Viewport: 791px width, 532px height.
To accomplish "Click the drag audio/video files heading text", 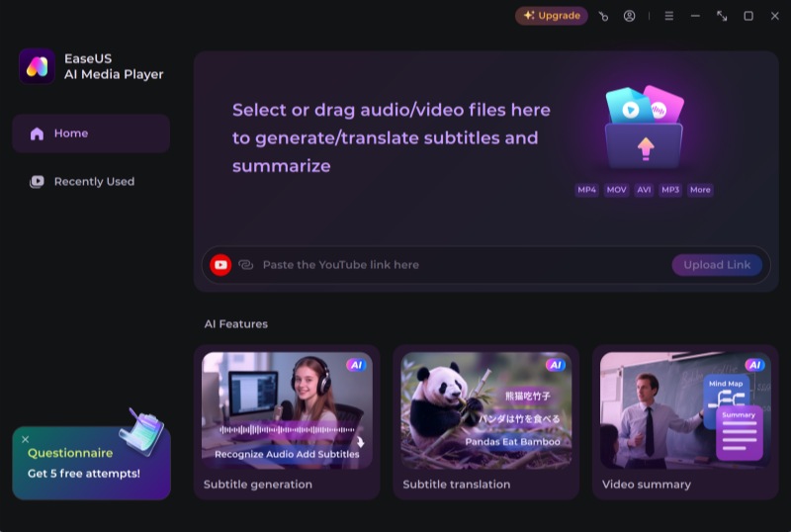I will coord(391,137).
